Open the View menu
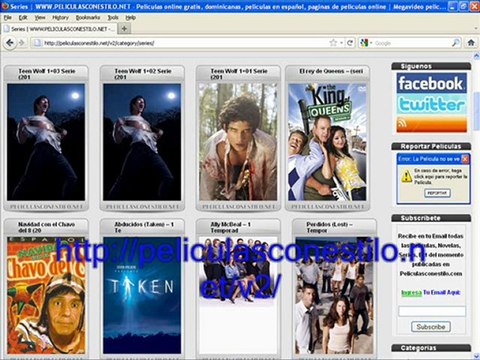480x360 pixels. pyautogui.click(x=40, y=18)
